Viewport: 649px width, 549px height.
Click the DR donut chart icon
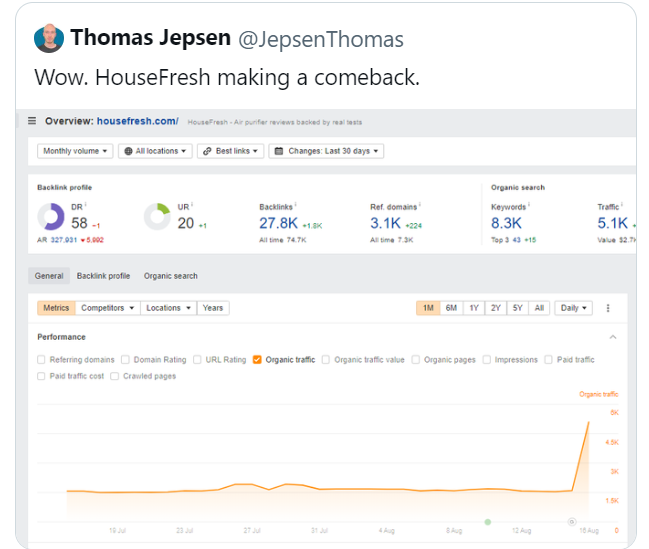pyautogui.click(x=51, y=216)
